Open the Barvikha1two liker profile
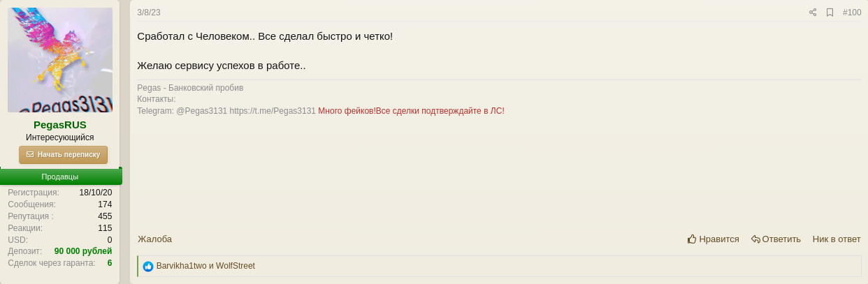868x284 pixels. [x=182, y=266]
